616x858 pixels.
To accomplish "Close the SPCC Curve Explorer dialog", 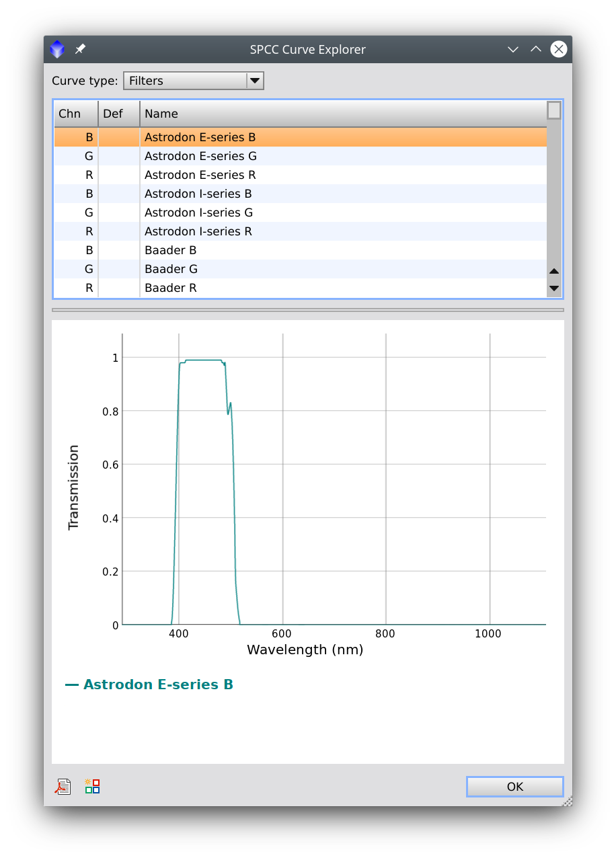I will pyautogui.click(x=559, y=49).
